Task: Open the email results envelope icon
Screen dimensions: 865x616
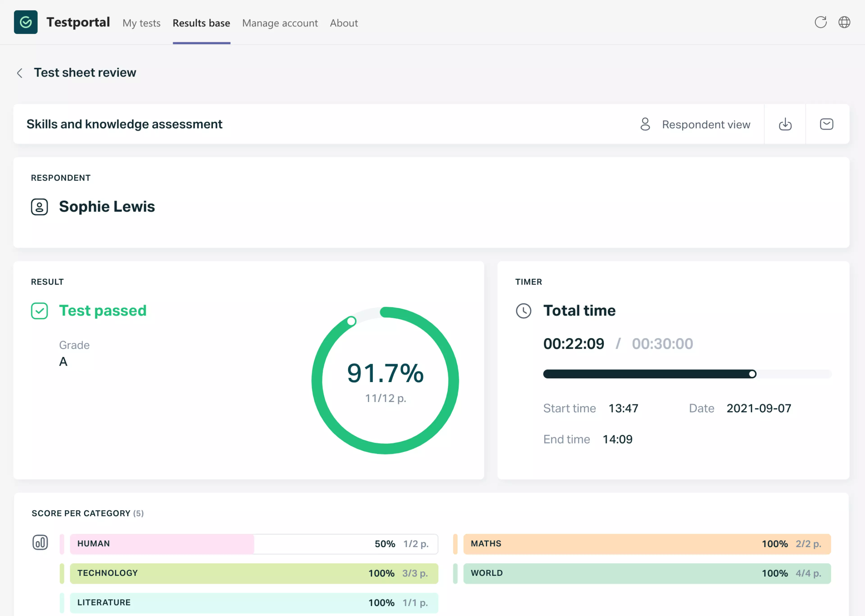Action: (826, 124)
